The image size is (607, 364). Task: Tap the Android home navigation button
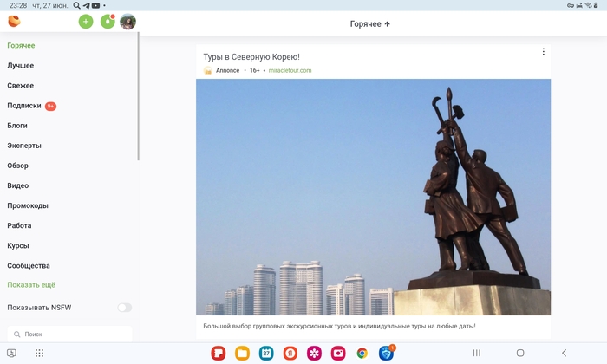pyautogui.click(x=520, y=353)
